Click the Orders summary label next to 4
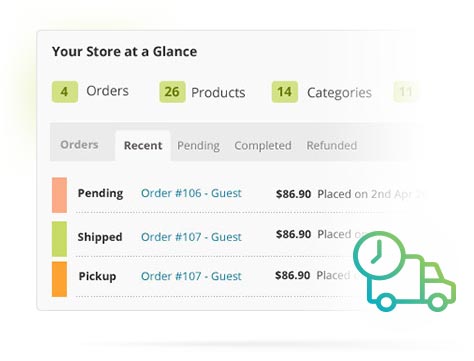Image resolution: width=474 pixels, height=361 pixels. pyautogui.click(x=107, y=91)
